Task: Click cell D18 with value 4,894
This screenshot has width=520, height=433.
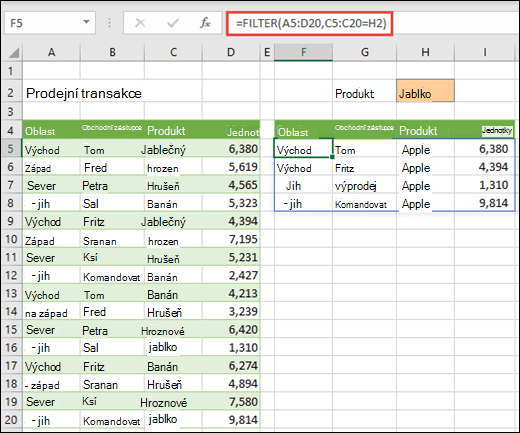Action: (x=231, y=384)
